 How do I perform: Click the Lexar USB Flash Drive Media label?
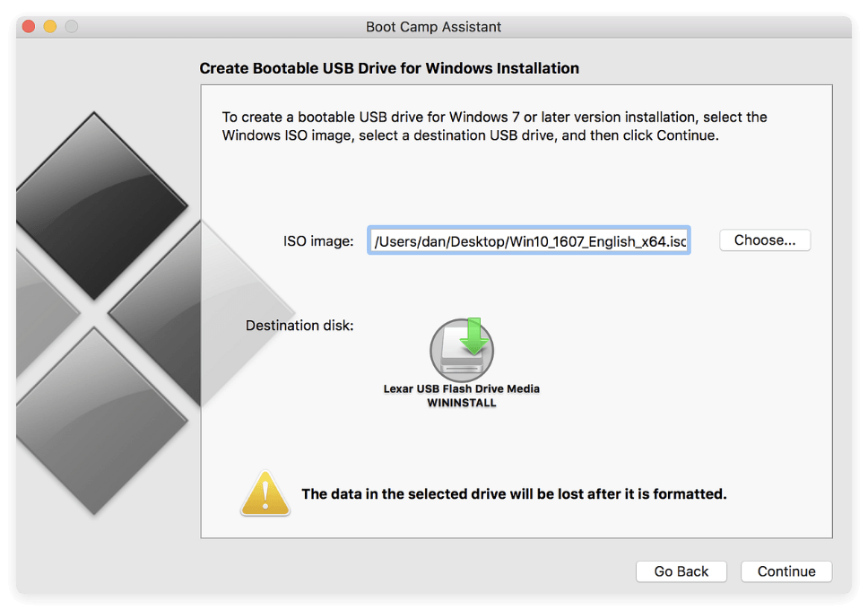(x=462, y=389)
